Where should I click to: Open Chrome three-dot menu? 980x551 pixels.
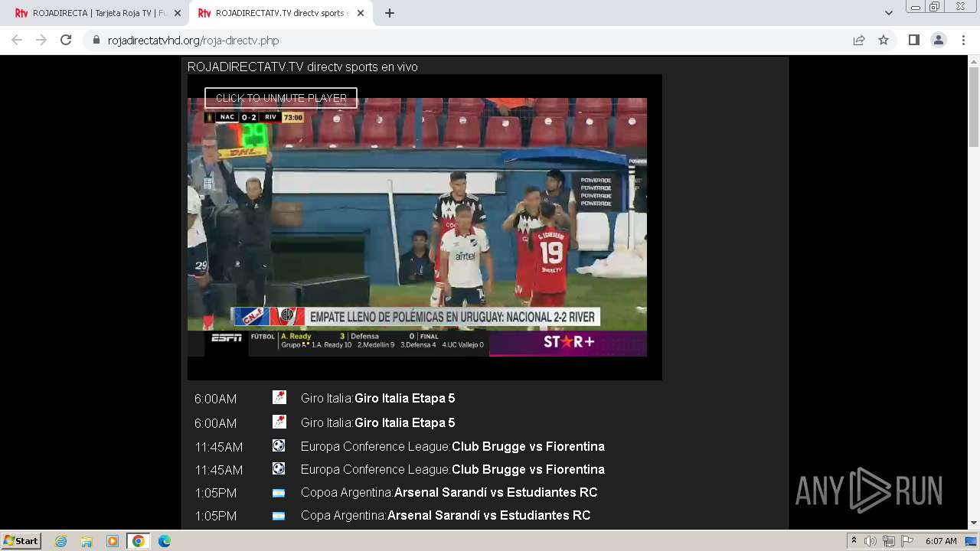pos(963,40)
